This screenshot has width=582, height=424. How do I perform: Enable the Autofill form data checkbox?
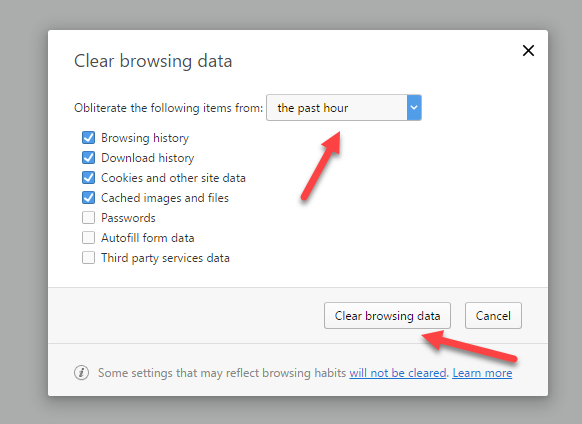coord(88,238)
